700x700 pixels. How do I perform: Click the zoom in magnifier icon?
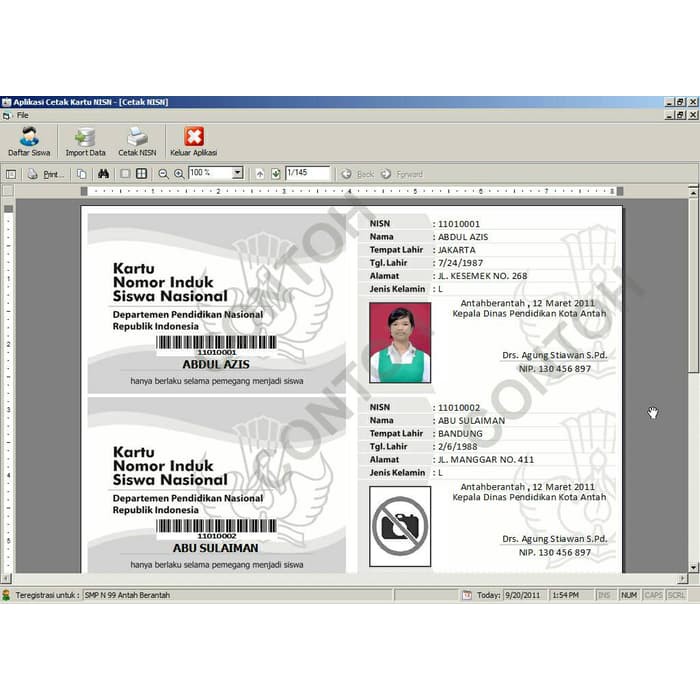pyautogui.click(x=179, y=174)
